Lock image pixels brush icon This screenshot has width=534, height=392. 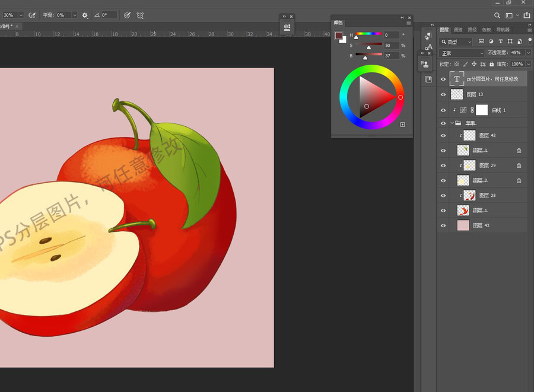(x=466, y=64)
